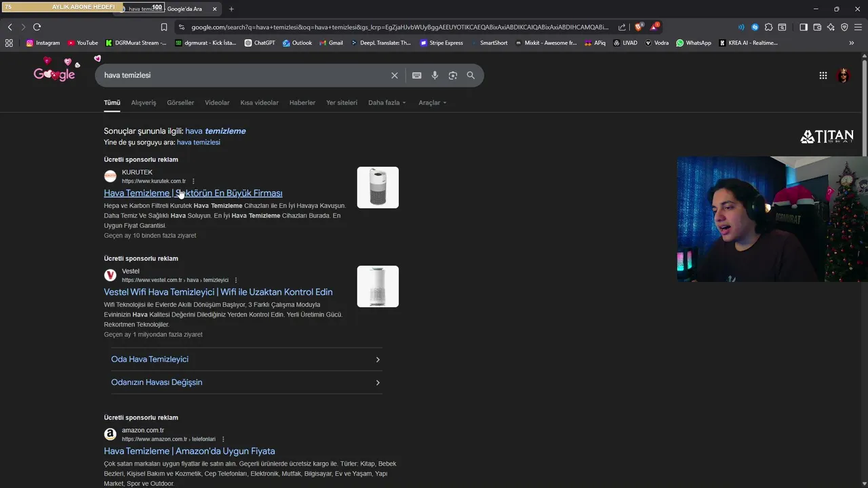868x488 pixels.
Task: Switch to the Videolar tab
Action: [x=217, y=102]
